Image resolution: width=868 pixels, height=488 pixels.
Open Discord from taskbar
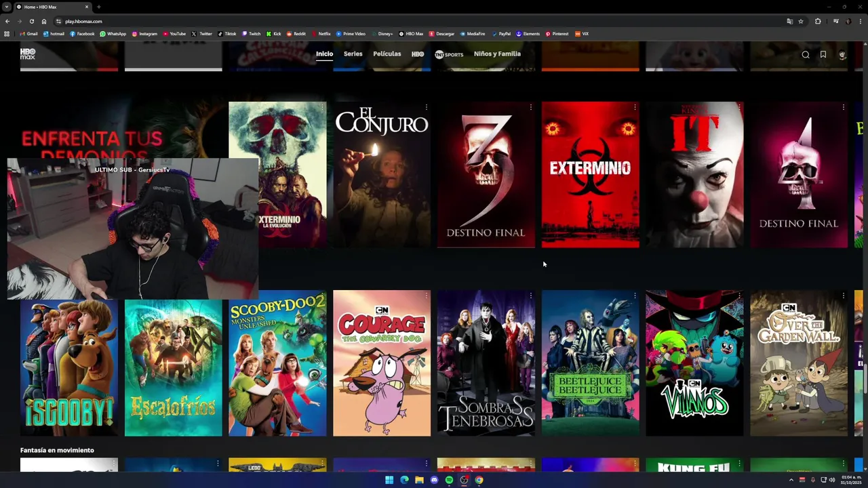click(x=434, y=480)
